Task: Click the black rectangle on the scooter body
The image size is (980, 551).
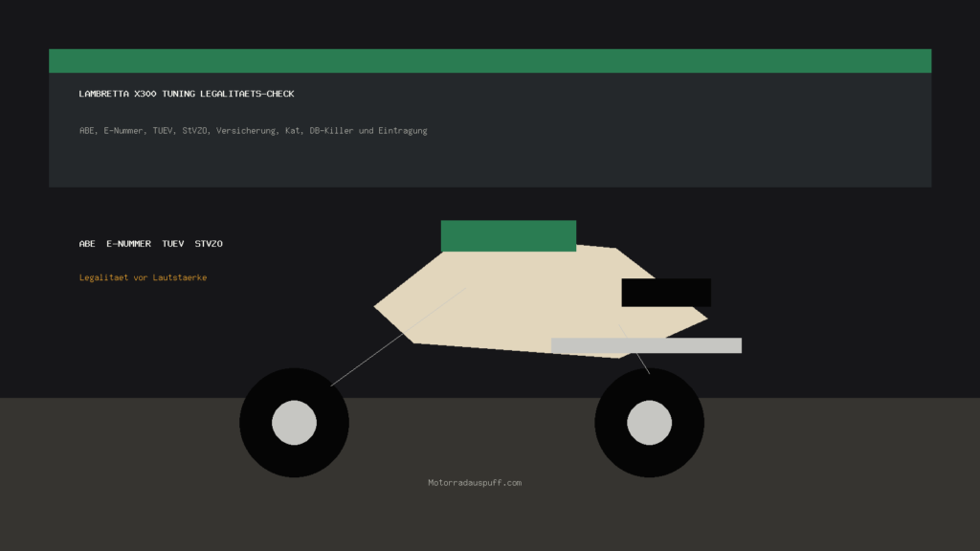Action: pyautogui.click(x=666, y=293)
